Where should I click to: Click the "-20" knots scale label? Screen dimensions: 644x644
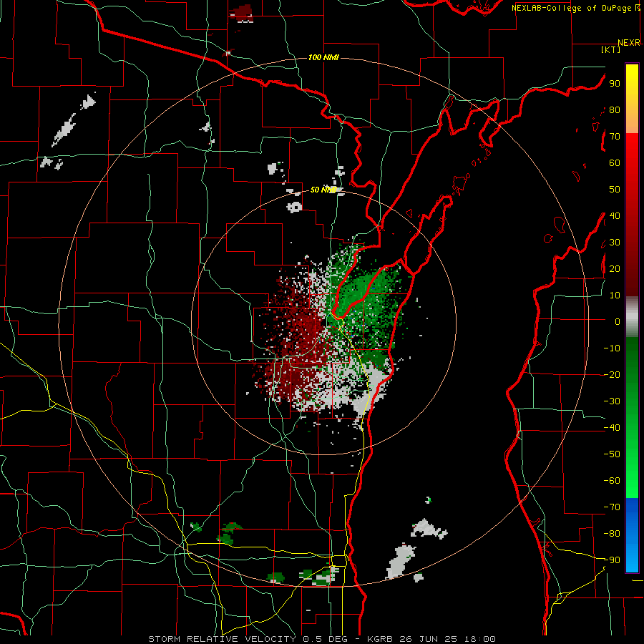pos(612,374)
